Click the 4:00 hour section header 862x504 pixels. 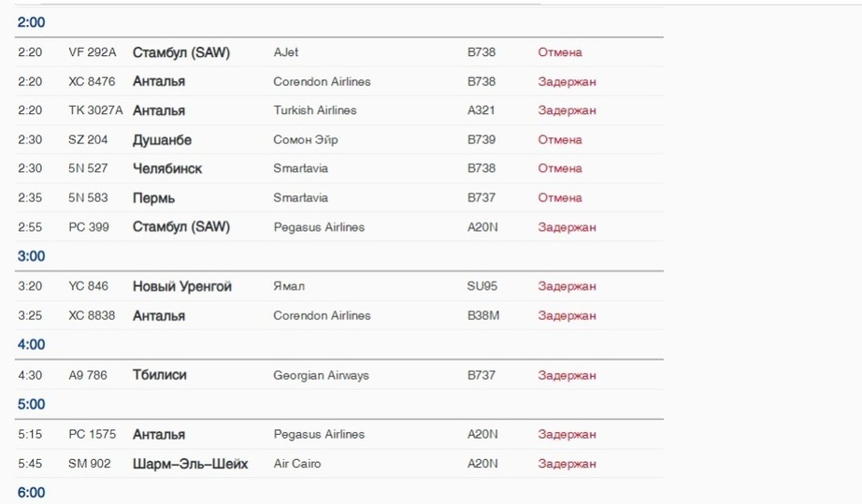(x=32, y=345)
